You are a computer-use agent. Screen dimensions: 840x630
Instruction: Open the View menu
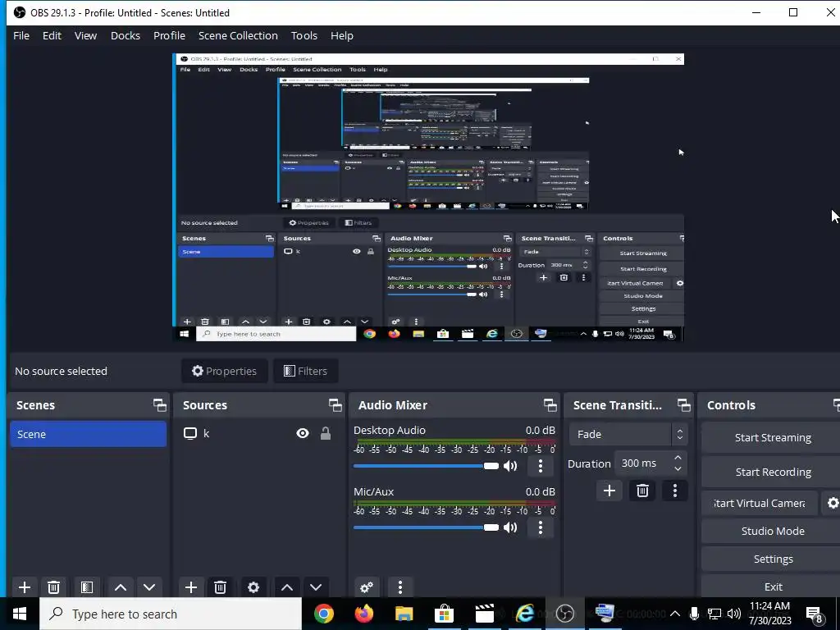click(x=85, y=36)
